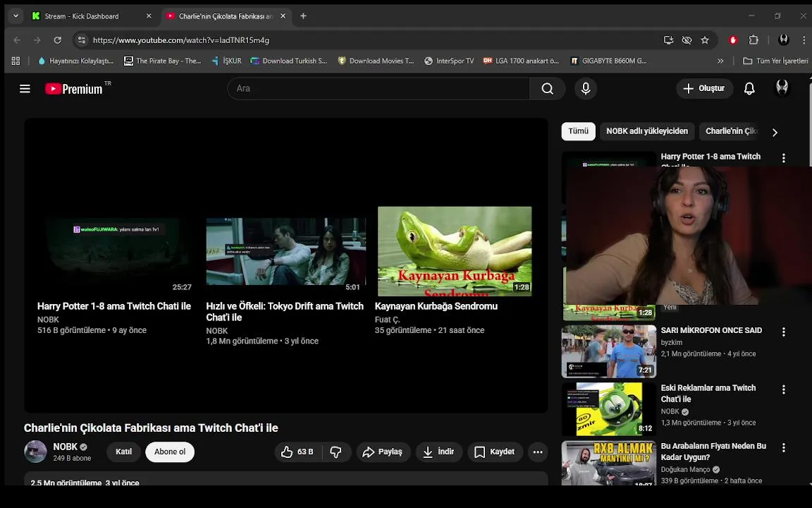Open more actions ellipsis next to Kaydet
Image resolution: width=812 pixels, height=508 pixels.
pyautogui.click(x=538, y=452)
